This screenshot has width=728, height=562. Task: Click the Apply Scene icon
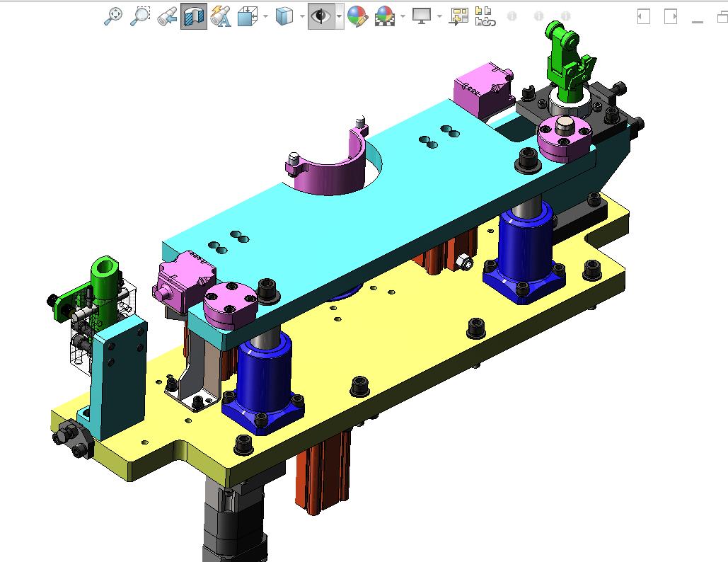pyautogui.click(x=384, y=17)
